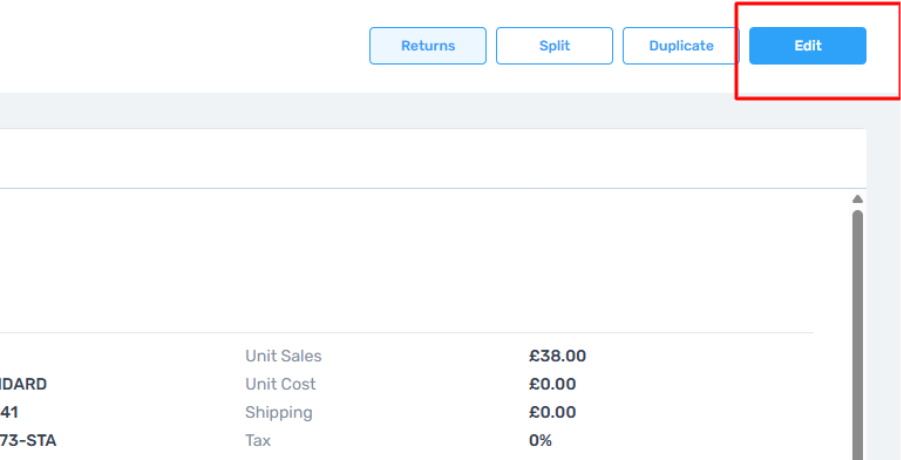Viewport: 901px width, 460px height.
Task: Click the Tax label
Action: coord(258,440)
